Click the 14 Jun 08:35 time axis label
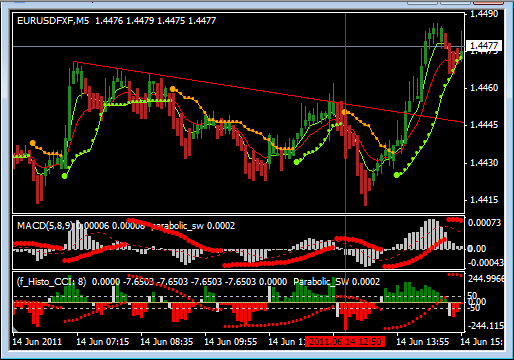 pyautogui.click(x=167, y=342)
